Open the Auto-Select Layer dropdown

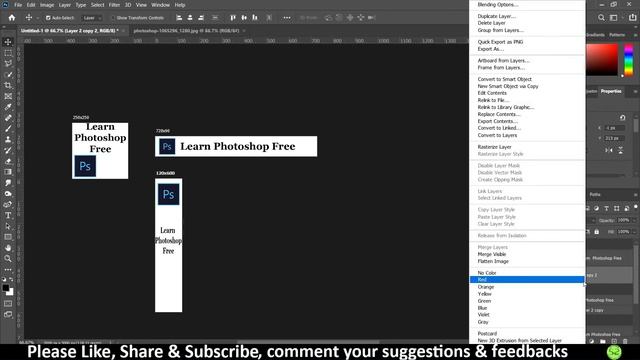(x=91, y=18)
